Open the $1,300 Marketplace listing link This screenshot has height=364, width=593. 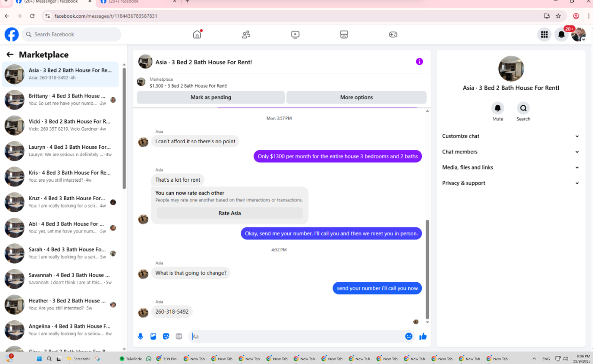point(189,86)
